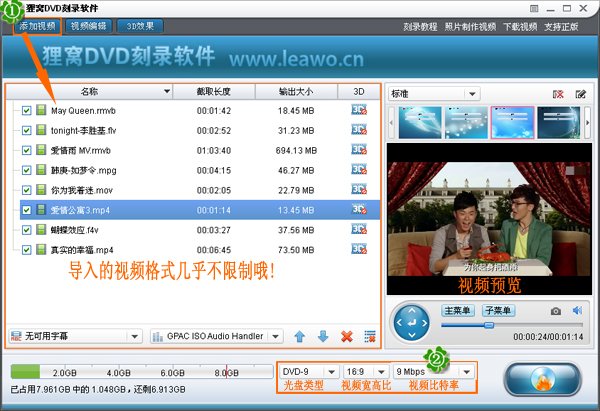Open the 视频编辑 video edit button
The width and height of the screenshot is (600, 411).
coord(88,26)
